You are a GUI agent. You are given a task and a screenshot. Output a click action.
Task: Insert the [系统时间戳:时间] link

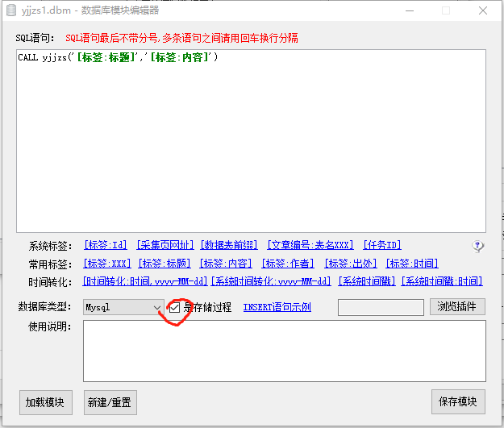pos(442,281)
